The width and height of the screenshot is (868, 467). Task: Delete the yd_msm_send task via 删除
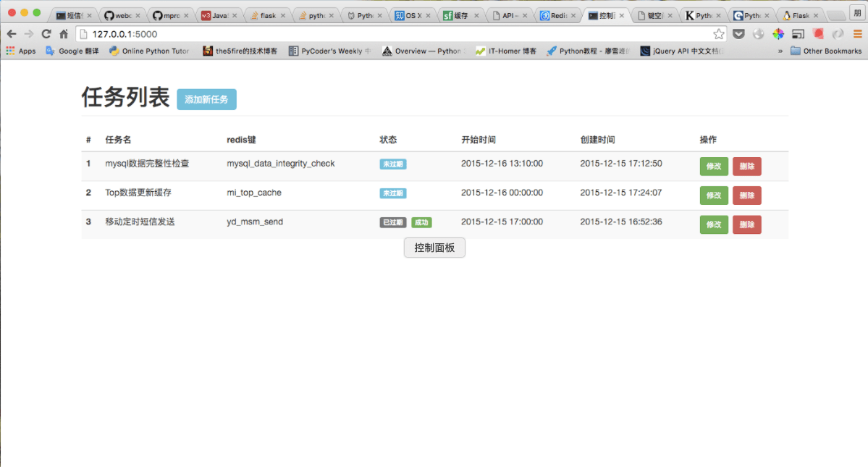(746, 224)
